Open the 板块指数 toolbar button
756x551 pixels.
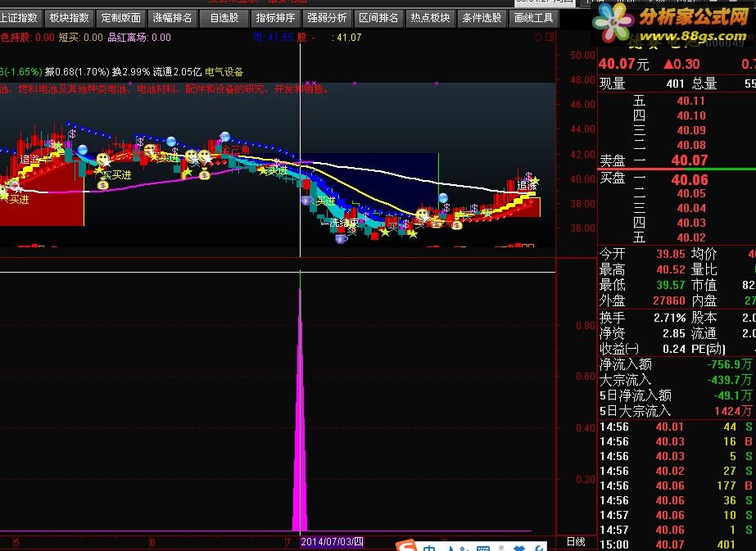[70, 18]
